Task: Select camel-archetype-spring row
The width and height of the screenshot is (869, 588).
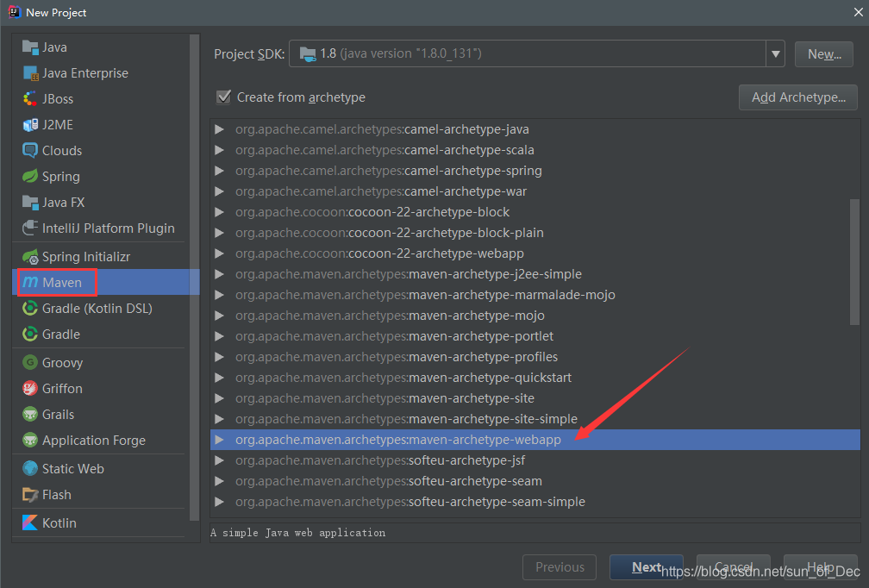Action: [x=535, y=171]
